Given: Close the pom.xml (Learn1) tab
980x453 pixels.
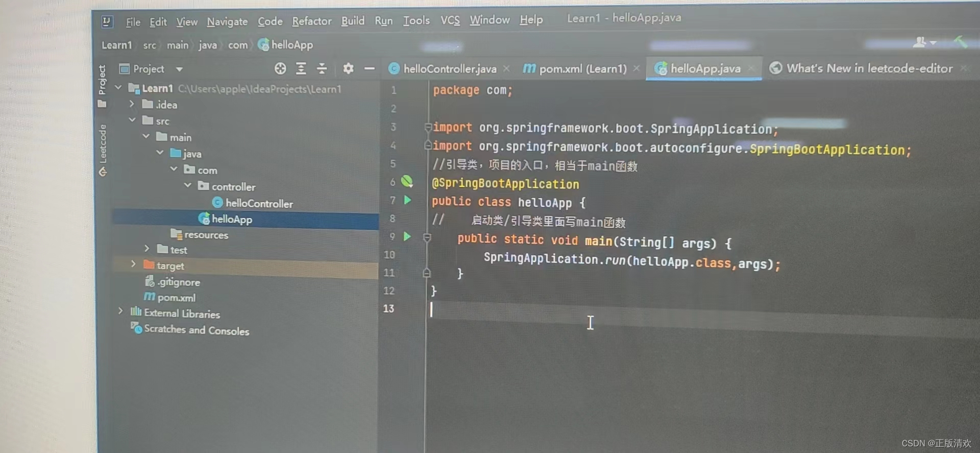Looking at the screenshot, I should [636, 68].
